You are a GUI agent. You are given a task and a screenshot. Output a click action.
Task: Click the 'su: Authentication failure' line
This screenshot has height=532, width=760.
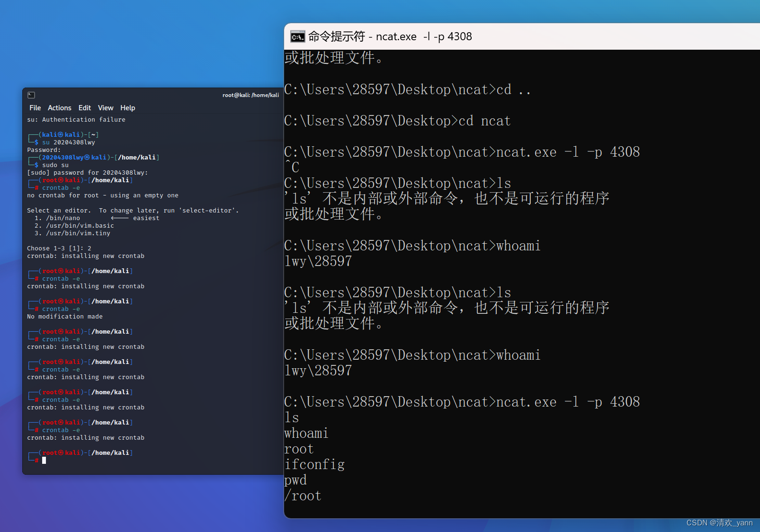[x=76, y=120]
